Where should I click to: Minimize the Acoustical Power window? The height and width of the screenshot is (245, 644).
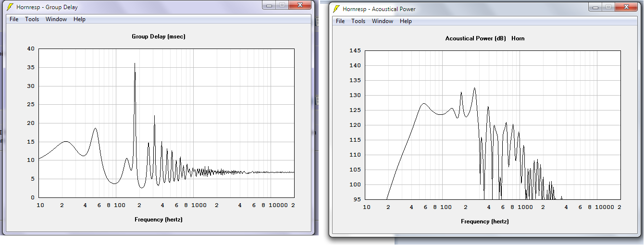[596, 7]
